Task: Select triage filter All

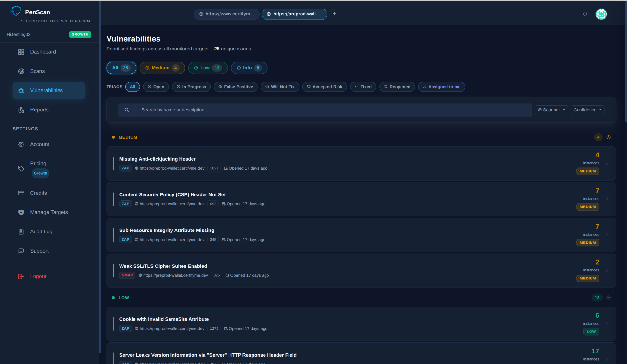Action: pyautogui.click(x=132, y=87)
